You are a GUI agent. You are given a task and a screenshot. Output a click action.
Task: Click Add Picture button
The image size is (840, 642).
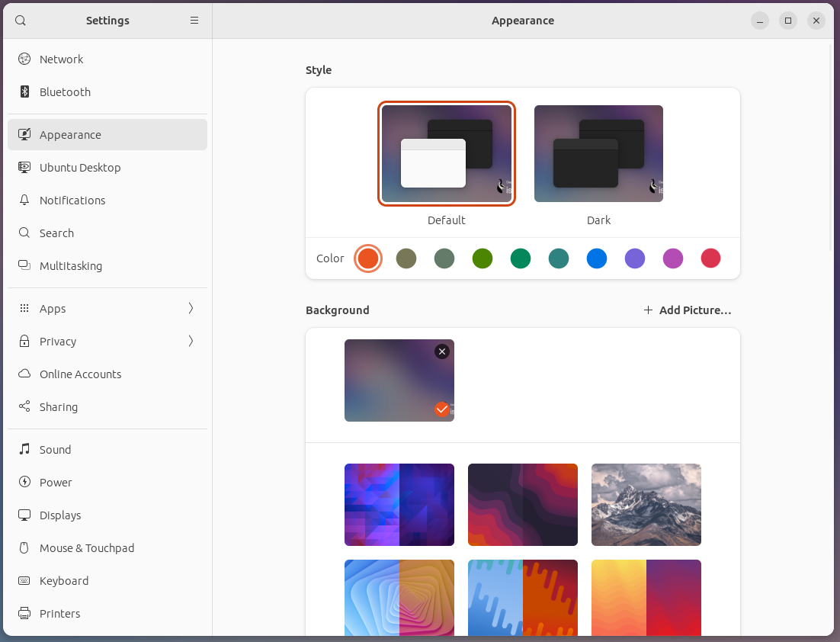pos(688,310)
